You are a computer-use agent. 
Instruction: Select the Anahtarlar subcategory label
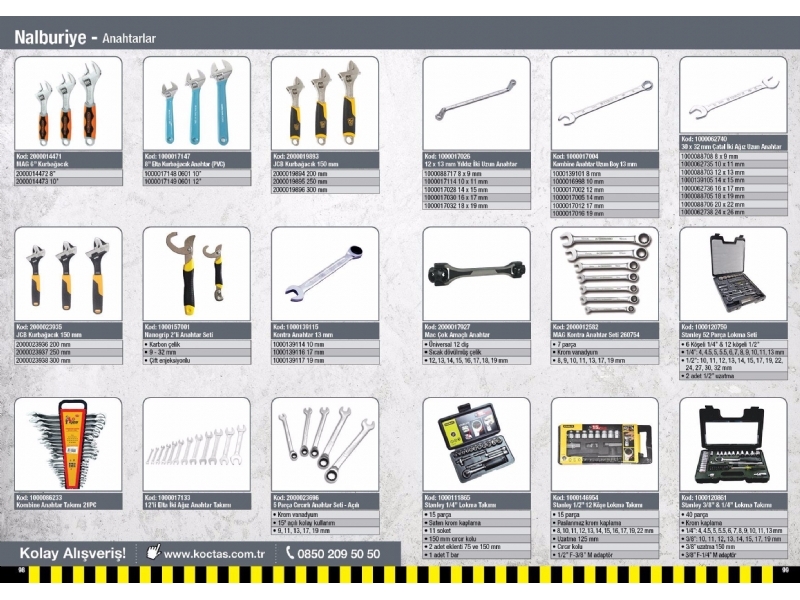(x=128, y=39)
